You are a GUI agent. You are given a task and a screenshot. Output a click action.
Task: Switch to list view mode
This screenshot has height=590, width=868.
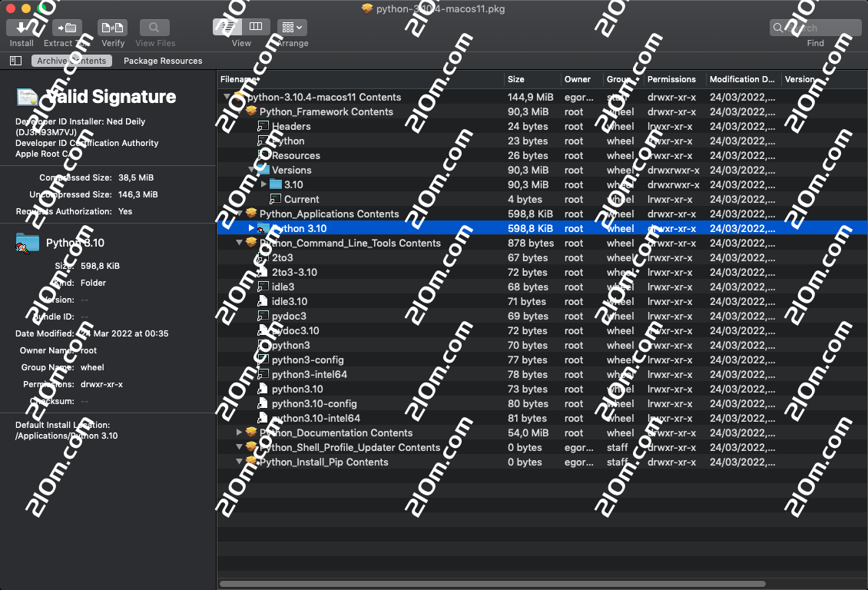[x=227, y=27]
